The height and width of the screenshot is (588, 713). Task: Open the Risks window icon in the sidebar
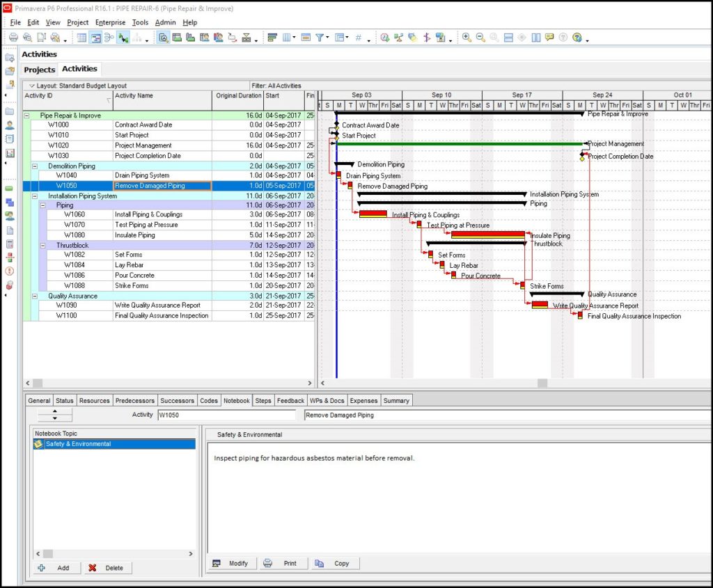coord(9,284)
